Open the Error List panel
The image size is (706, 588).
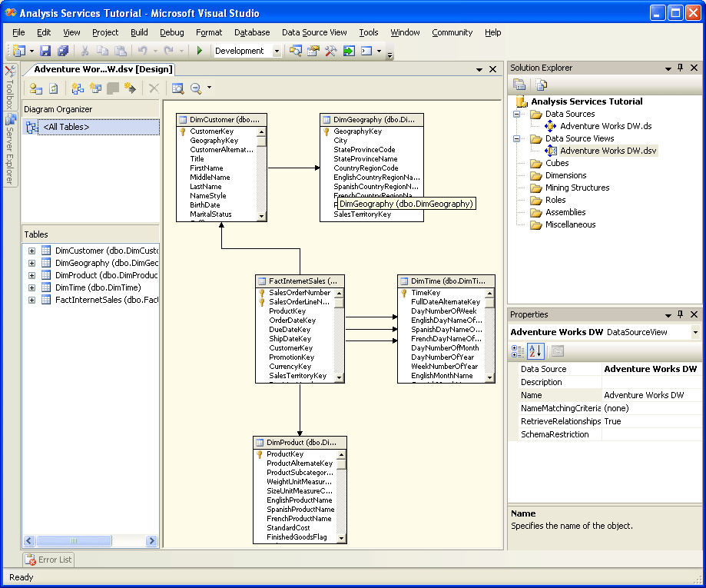[x=48, y=560]
